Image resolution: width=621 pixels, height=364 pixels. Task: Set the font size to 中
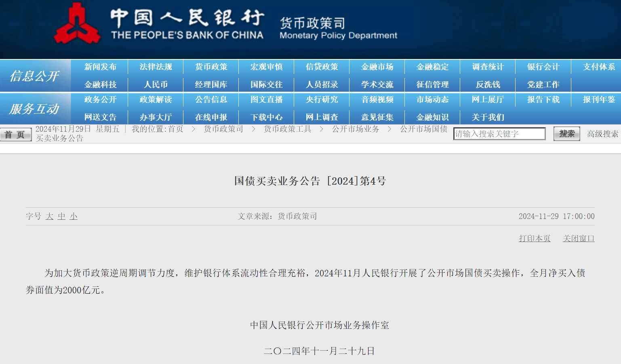click(x=61, y=217)
